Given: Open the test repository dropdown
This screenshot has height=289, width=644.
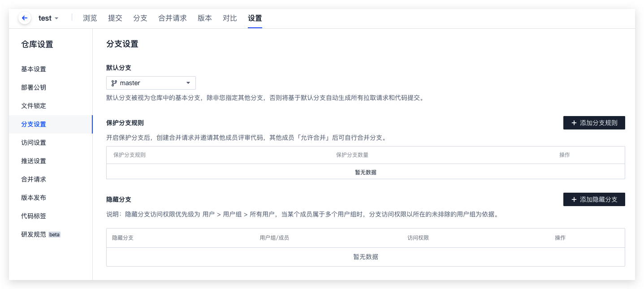Looking at the screenshot, I should tap(48, 18).
